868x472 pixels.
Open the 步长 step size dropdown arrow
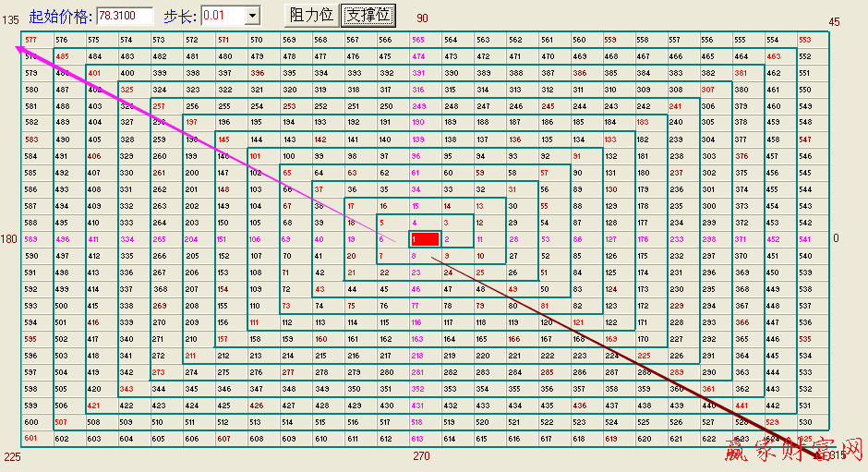click(252, 16)
